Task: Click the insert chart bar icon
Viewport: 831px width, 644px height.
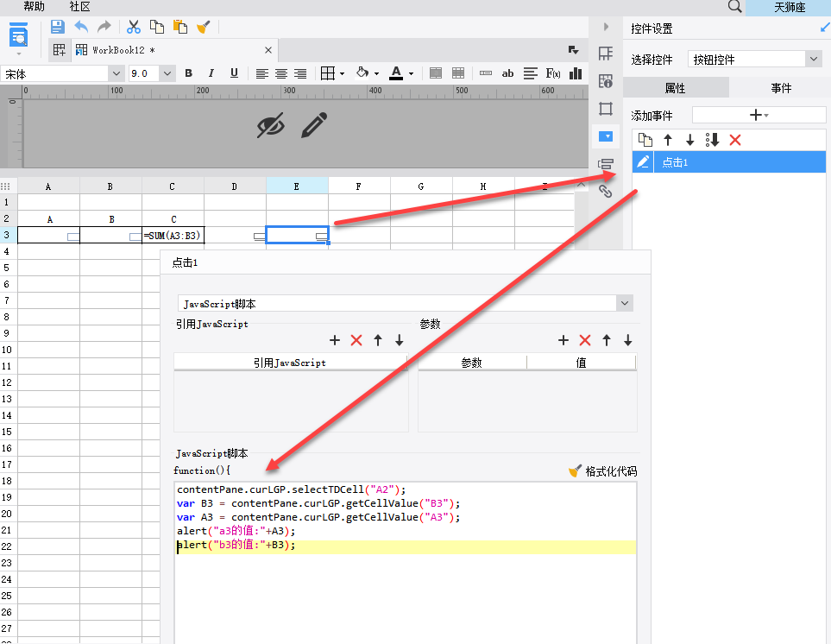Action: click(576, 73)
